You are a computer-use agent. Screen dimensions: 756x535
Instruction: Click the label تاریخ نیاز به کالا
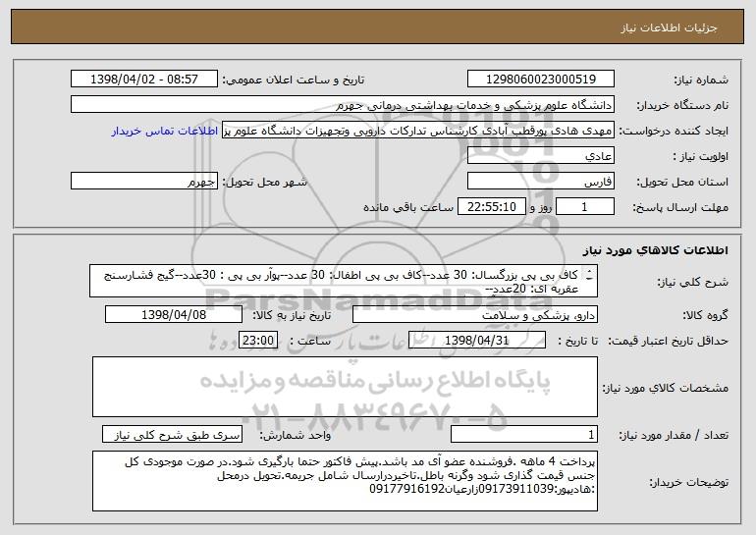(292, 316)
